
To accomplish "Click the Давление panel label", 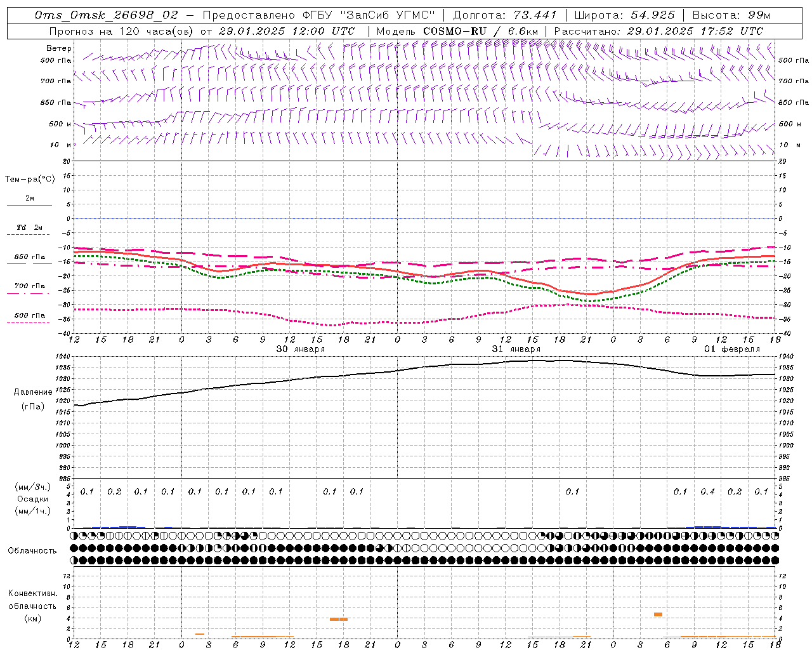I will click(33, 392).
